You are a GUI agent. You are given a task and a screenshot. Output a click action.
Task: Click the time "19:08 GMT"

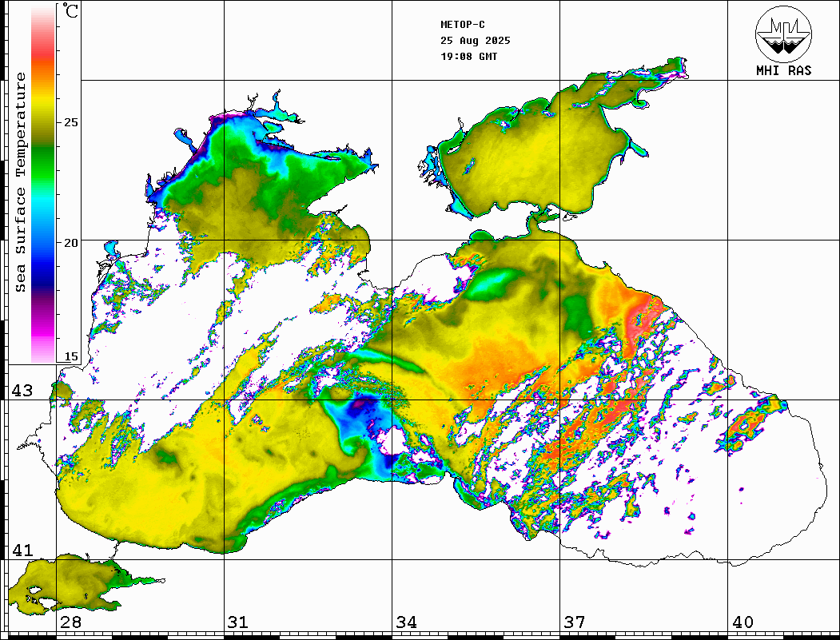tap(468, 57)
